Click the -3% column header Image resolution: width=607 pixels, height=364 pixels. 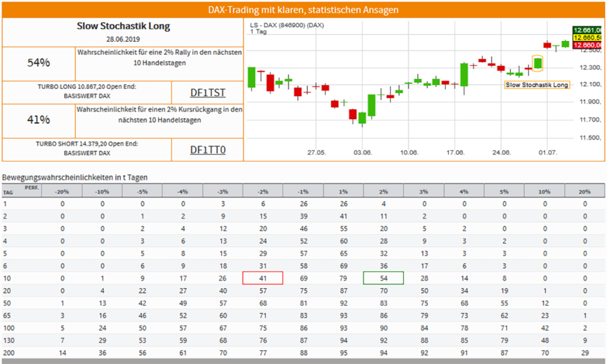tap(223, 191)
